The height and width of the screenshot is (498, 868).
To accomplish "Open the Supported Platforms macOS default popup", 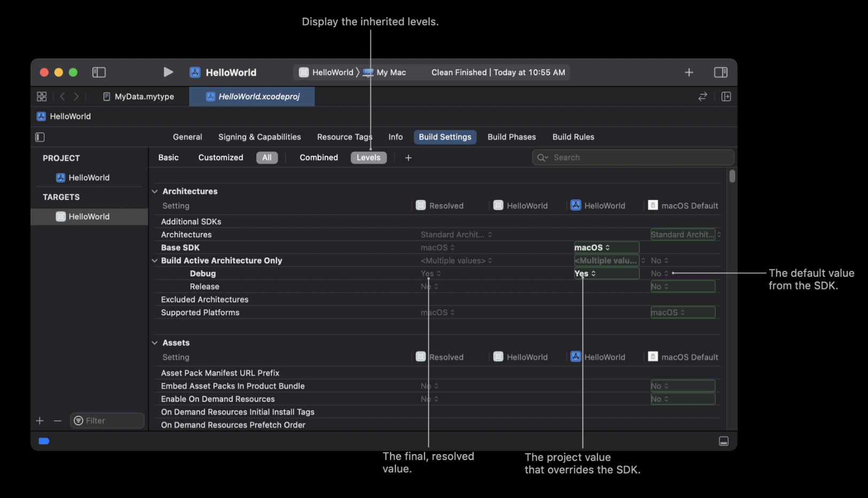I will coord(683,312).
